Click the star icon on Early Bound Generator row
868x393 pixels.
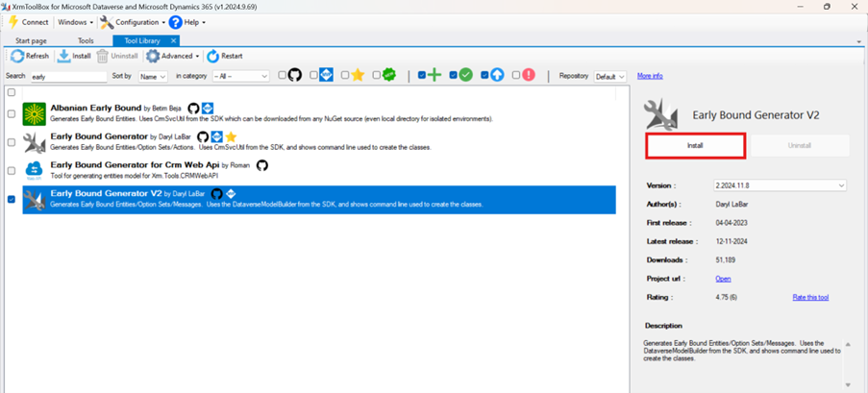(x=231, y=137)
